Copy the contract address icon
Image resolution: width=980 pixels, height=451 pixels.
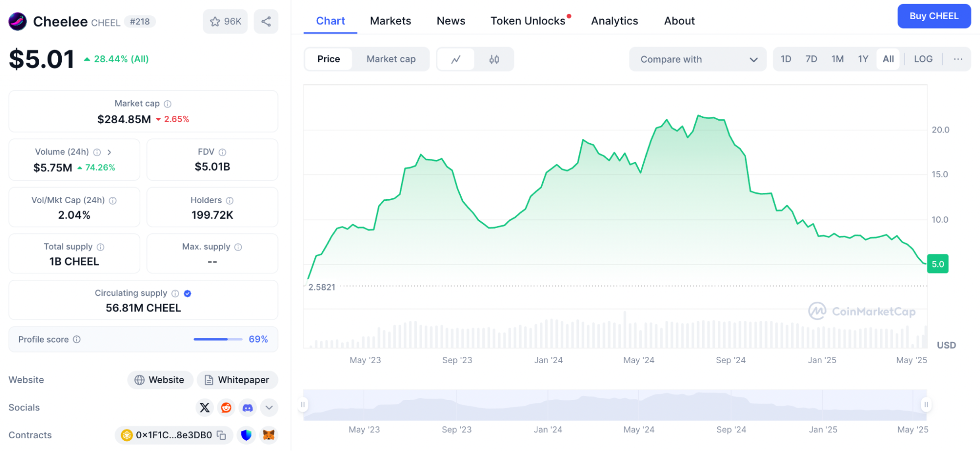222,435
